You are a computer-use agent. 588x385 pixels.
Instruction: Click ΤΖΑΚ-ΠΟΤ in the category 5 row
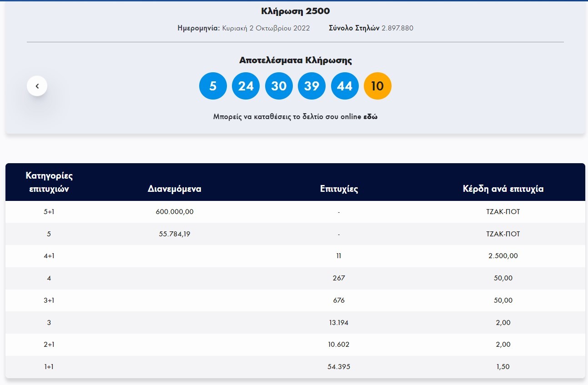(503, 234)
